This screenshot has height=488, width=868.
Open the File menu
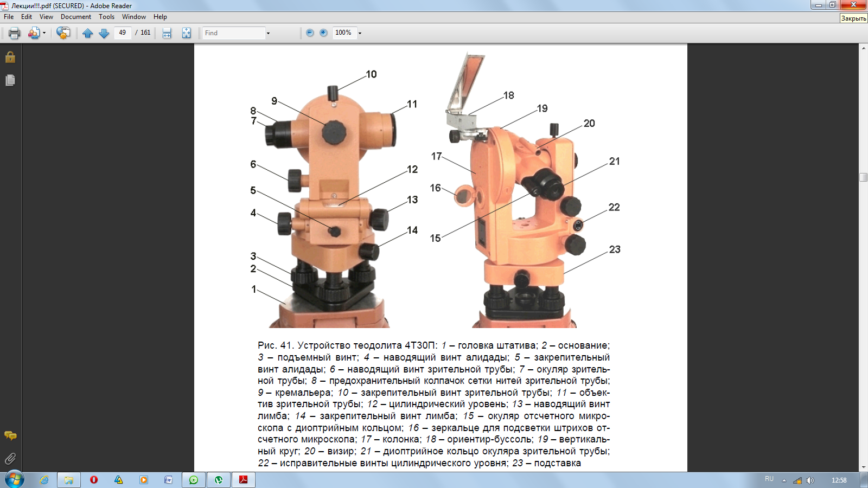9,17
